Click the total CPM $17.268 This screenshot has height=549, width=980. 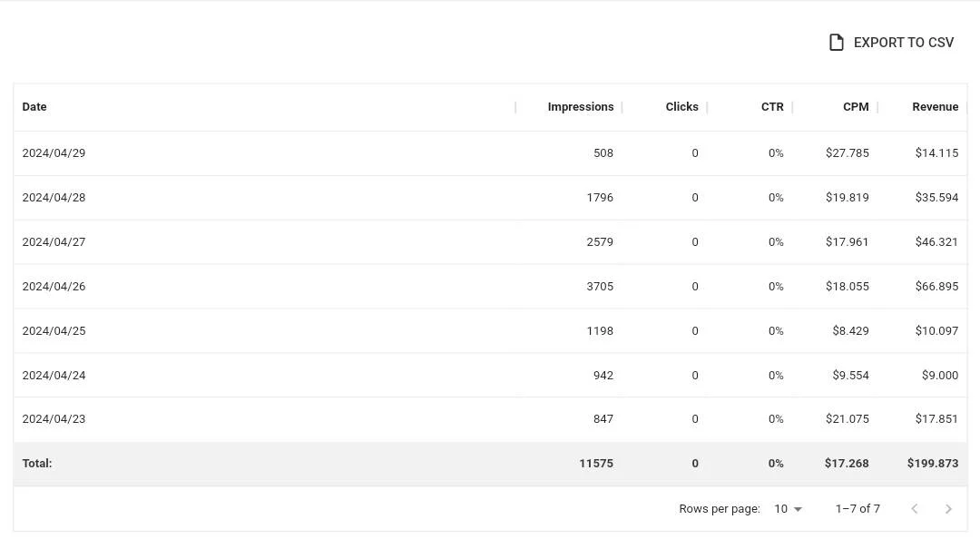[847, 464]
